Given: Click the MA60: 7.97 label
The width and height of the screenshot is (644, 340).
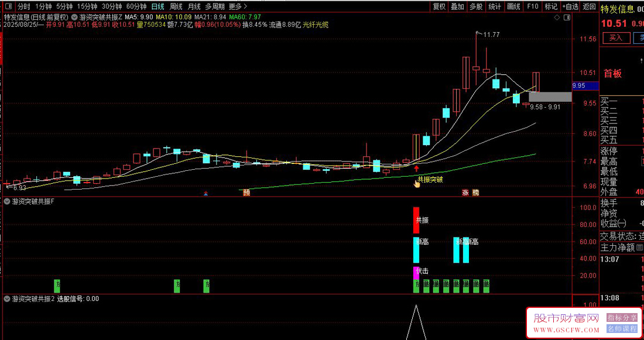Looking at the screenshot, I should pyautogui.click(x=245, y=17).
